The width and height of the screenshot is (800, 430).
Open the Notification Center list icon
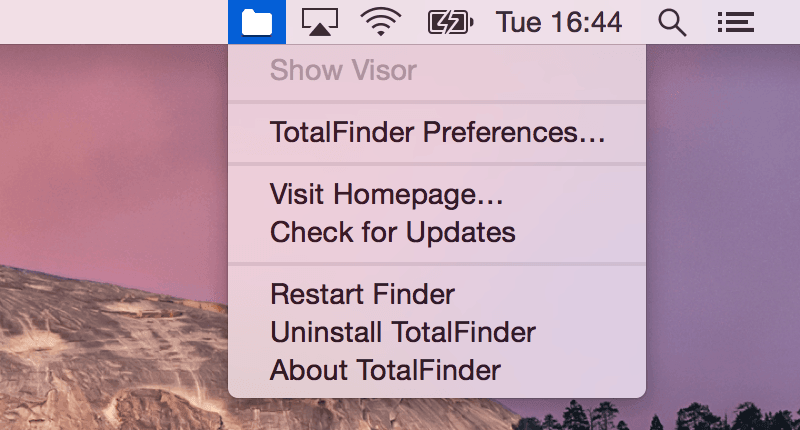(x=735, y=21)
